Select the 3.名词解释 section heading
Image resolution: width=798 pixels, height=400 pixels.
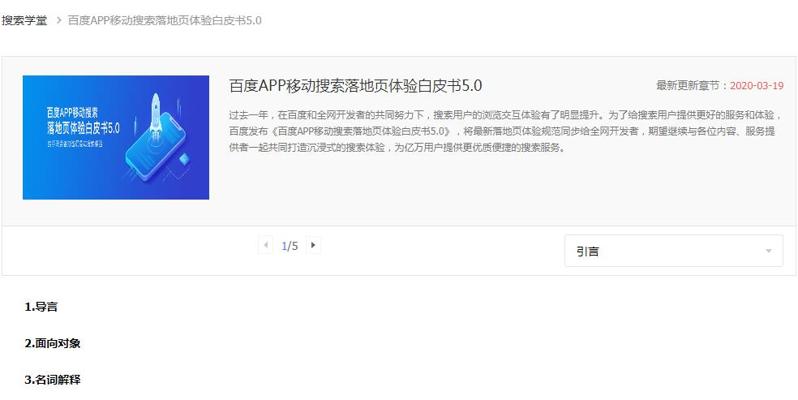[x=52, y=380]
